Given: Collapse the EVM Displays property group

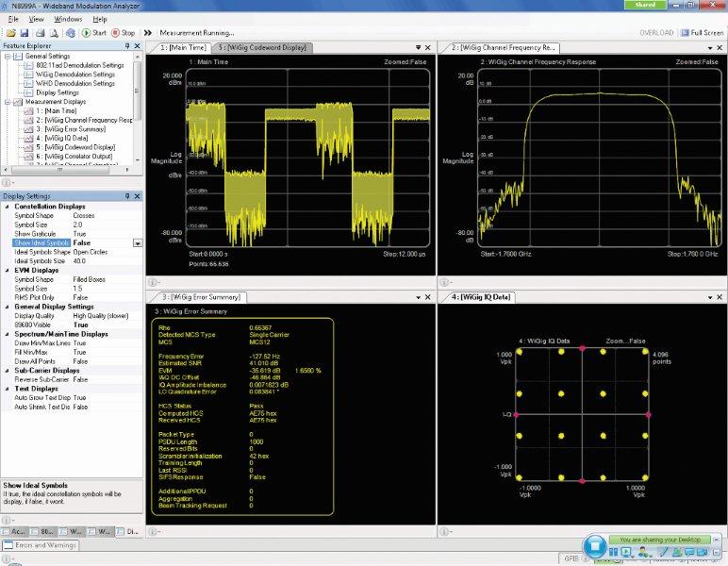Looking at the screenshot, I should click(7, 270).
